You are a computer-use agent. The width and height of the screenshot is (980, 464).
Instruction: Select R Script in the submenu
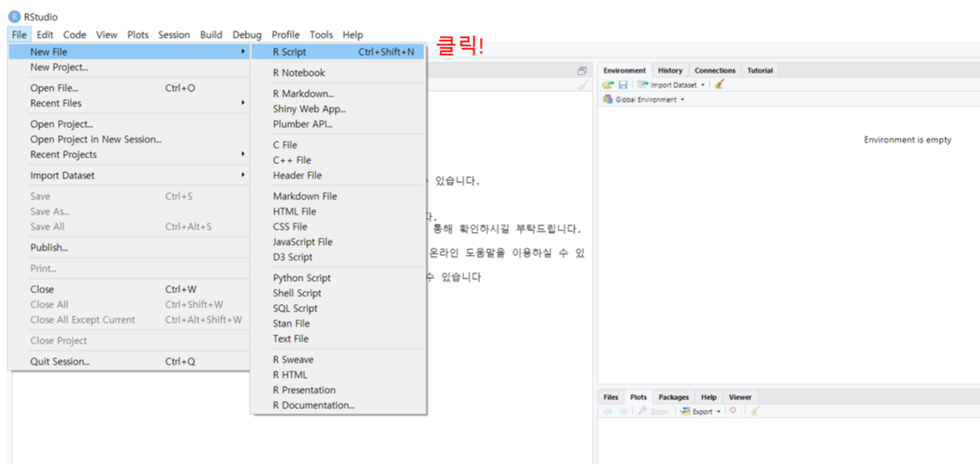tap(338, 52)
